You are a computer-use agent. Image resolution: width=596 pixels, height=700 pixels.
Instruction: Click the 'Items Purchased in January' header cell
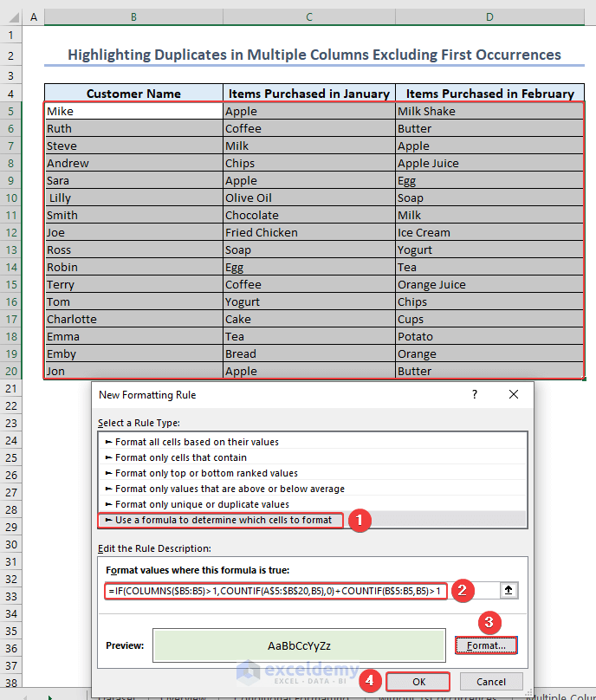click(x=309, y=94)
